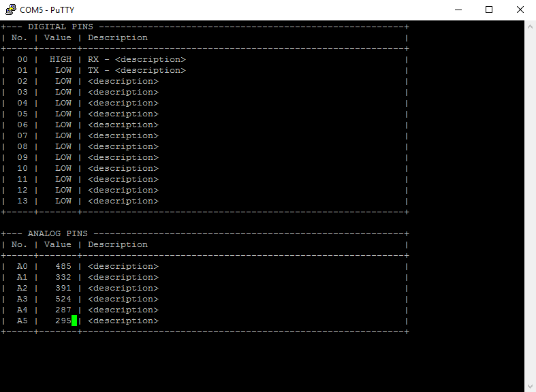This screenshot has height=392, width=536.
Task: Click Value header in ANALOG PINS table
Action: pyautogui.click(x=58, y=244)
